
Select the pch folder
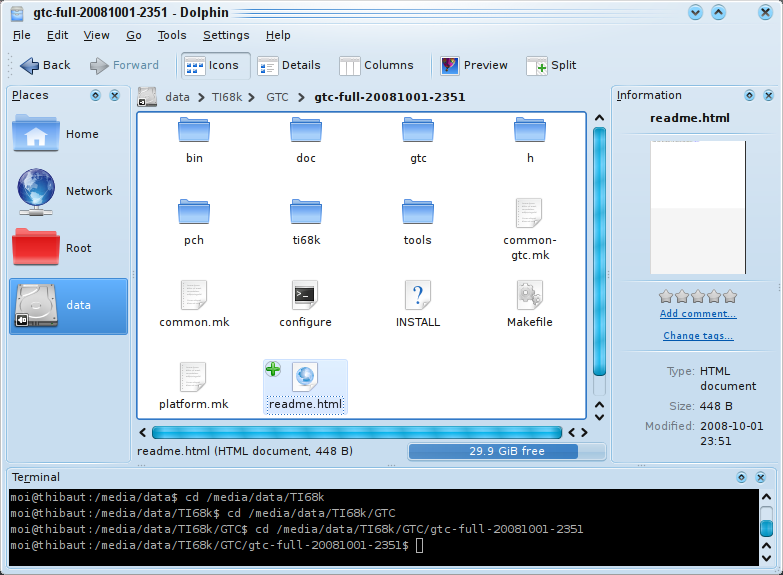click(194, 222)
